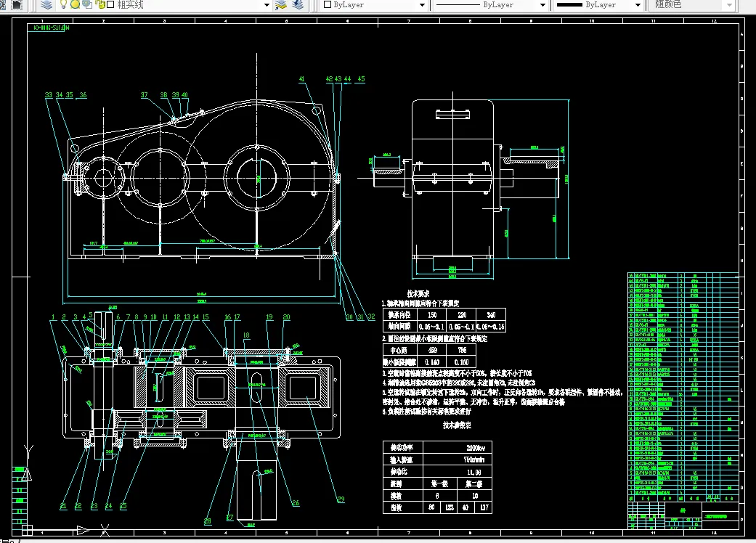
Task: Click part callout number 41
Action: tap(302, 79)
